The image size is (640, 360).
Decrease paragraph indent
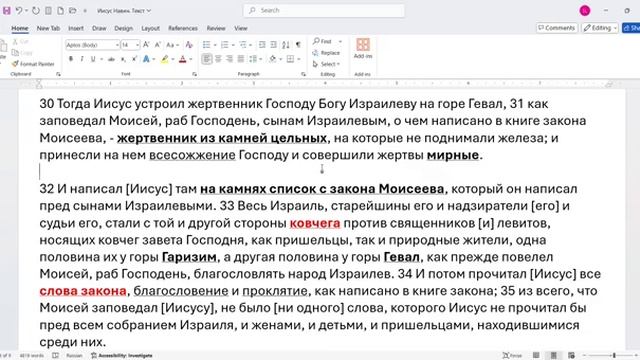pos(262,44)
